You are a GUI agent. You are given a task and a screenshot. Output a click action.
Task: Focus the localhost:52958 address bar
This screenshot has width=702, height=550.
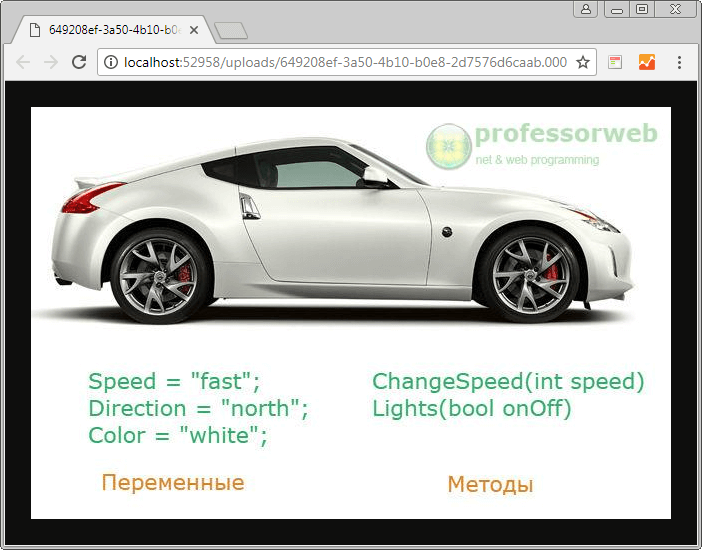tap(345, 62)
